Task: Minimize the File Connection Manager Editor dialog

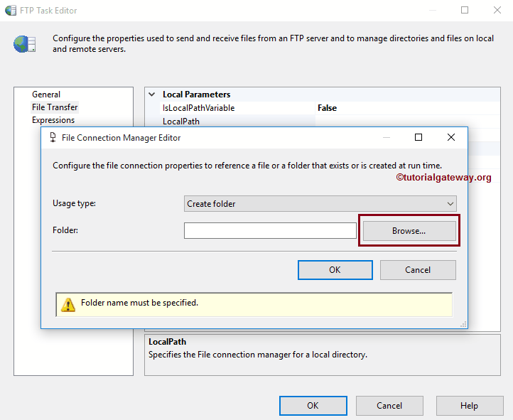Action: click(387, 137)
